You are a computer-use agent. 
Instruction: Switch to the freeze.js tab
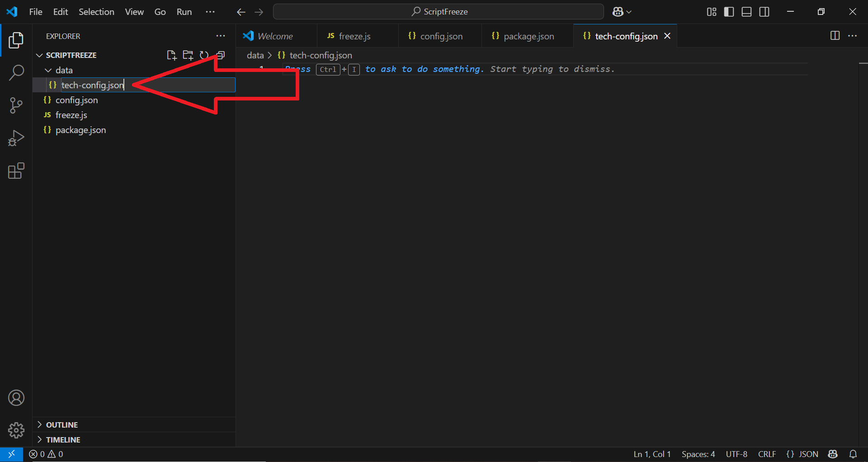(x=358, y=36)
